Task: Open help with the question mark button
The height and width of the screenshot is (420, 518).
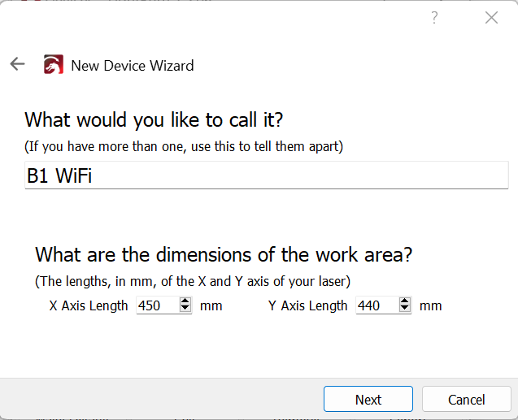Action: pos(434,18)
